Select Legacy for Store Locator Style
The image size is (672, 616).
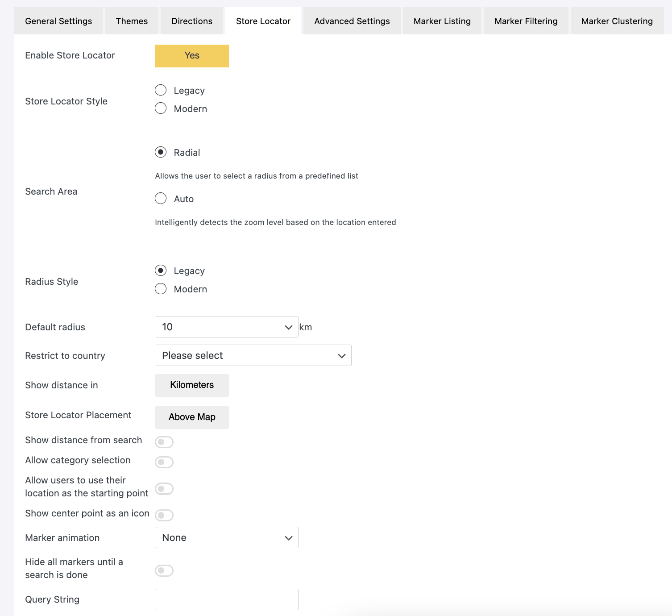(161, 90)
